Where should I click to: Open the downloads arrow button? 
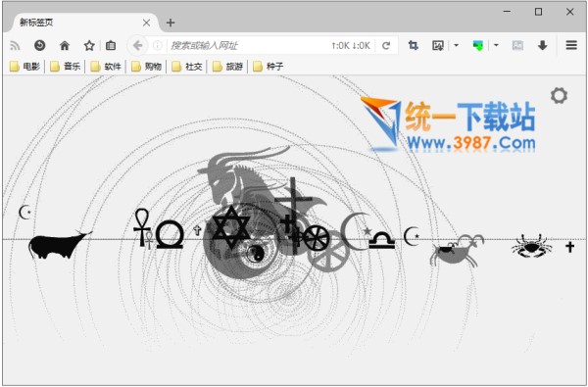(542, 46)
